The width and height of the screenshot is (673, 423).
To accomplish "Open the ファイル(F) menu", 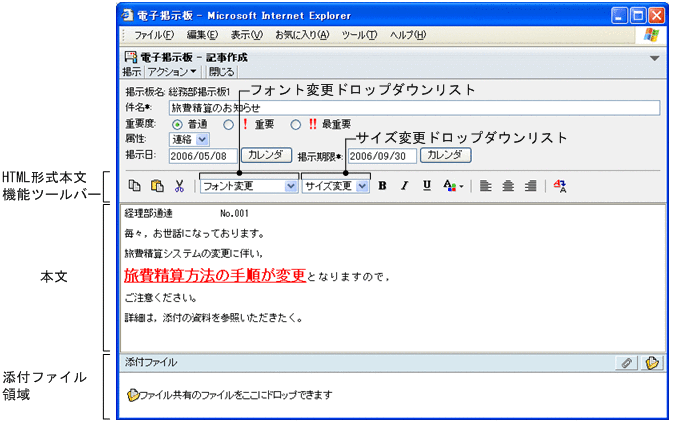I will point(154,35).
